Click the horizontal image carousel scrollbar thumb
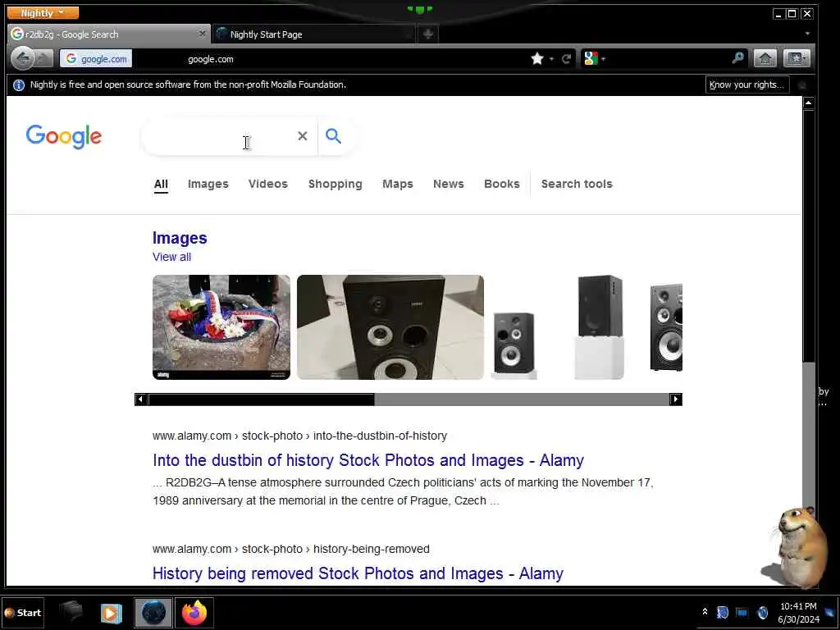The image size is (840, 630). pyautogui.click(x=262, y=399)
